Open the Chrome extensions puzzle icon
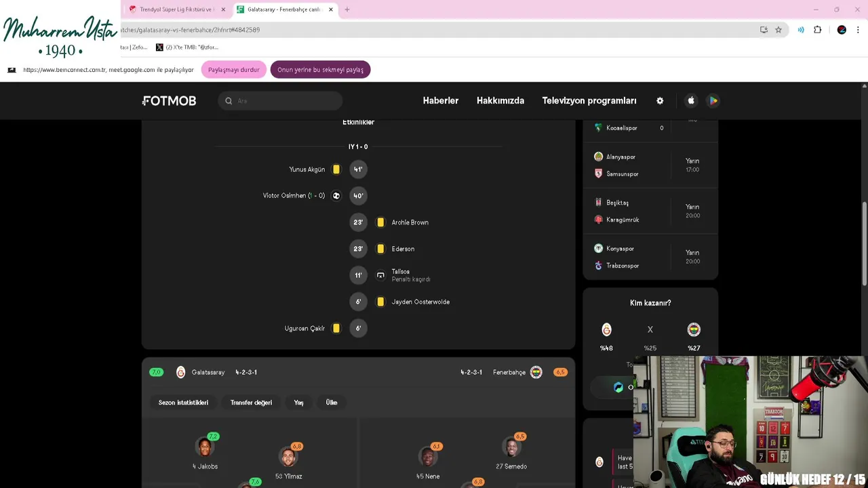The height and width of the screenshot is (488, 868). (817, 30)
